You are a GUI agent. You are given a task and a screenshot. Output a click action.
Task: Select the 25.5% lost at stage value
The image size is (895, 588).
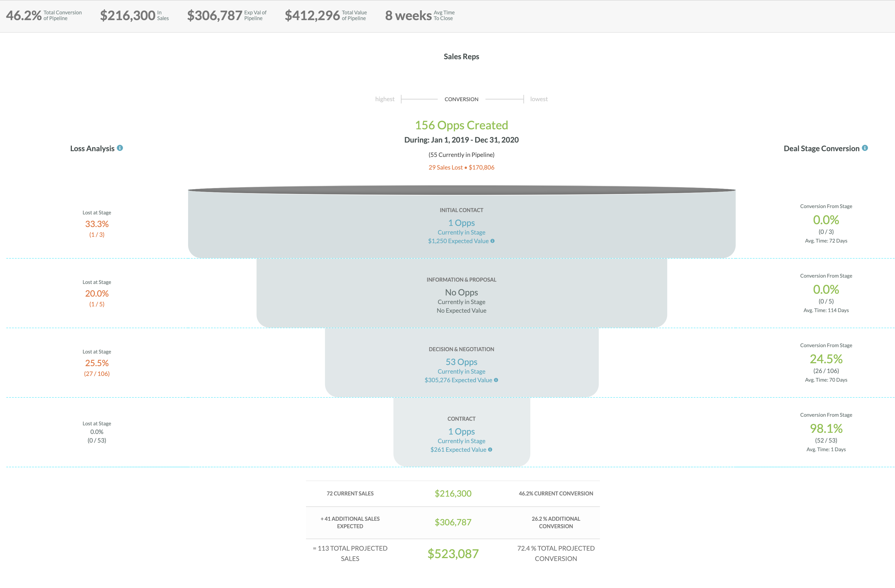[x=97, y=363]
